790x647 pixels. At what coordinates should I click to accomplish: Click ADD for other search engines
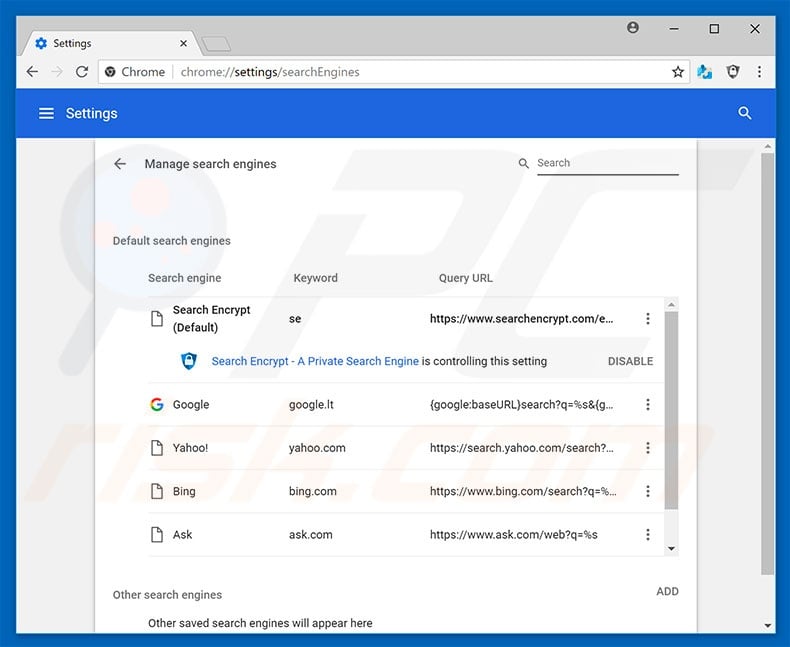[x=667, y=592]
